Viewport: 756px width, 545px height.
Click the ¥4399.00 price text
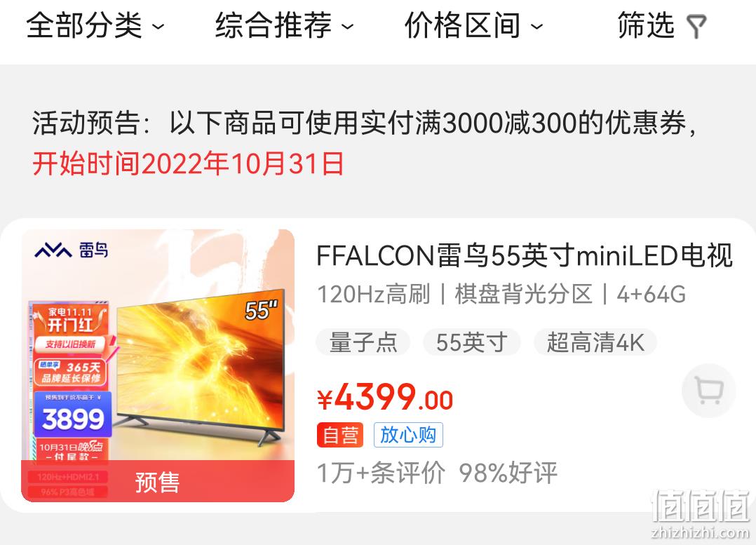click(385, 398)
